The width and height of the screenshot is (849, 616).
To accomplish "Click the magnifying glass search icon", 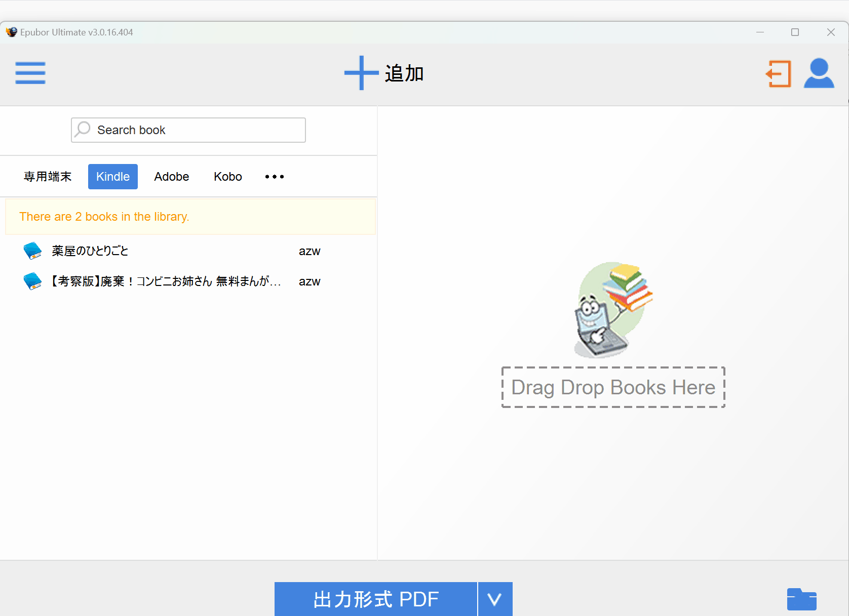I will click(x=83, y=130).
